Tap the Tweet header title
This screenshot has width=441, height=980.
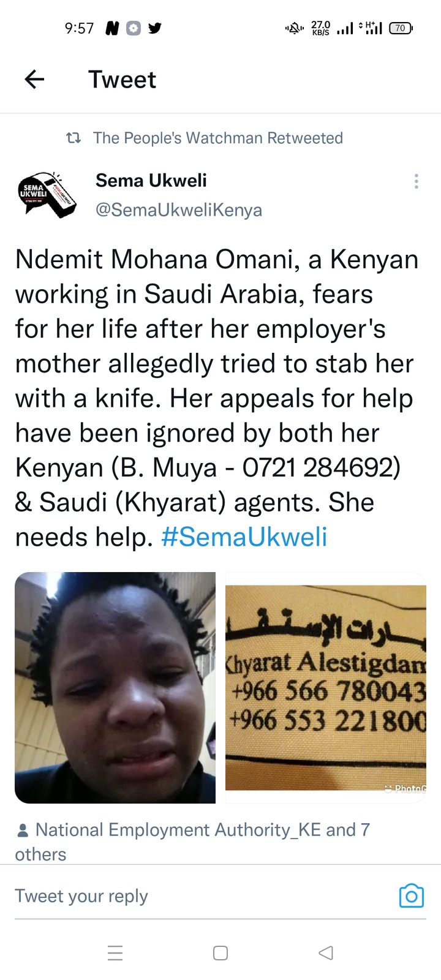point(122,80)
